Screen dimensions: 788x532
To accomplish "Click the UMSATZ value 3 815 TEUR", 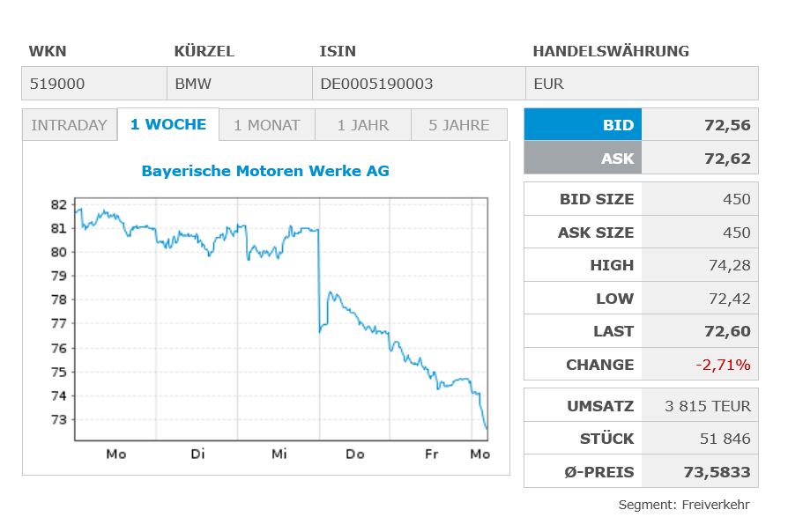I will coord(708,406).
